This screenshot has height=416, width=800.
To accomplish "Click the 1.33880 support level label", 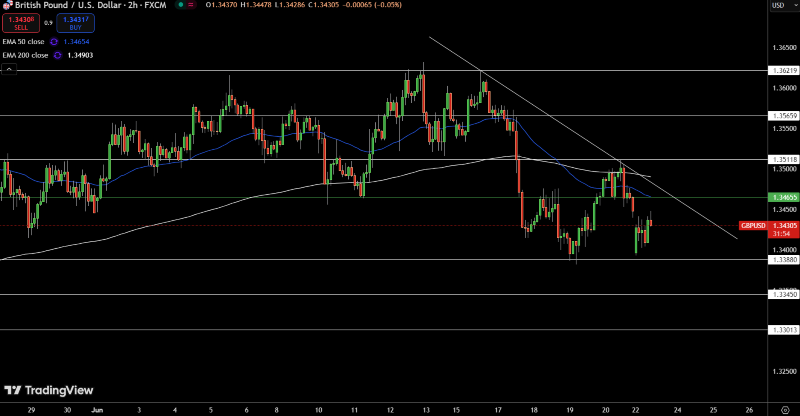I will (x=783, y=260).
